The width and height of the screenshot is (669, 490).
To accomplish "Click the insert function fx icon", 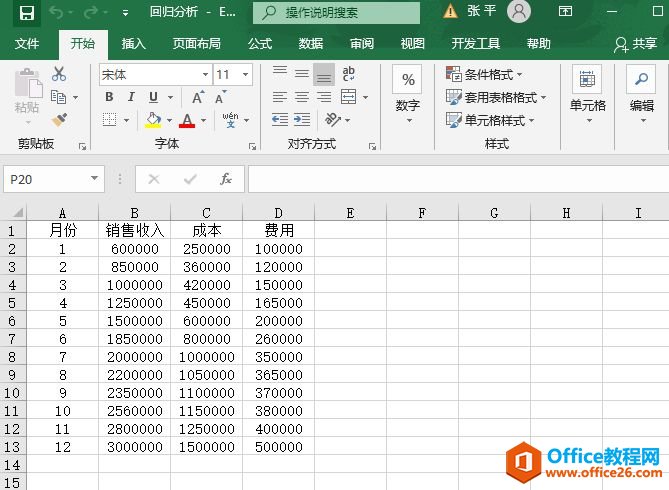I will [226, 179].
